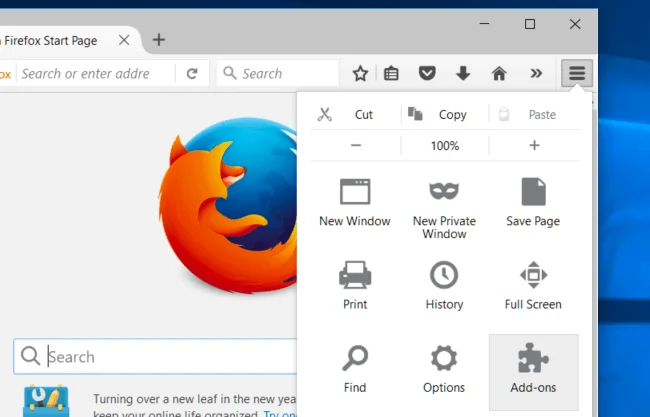Enter Full Screen mode
Viewport: 650px width, 417px height.
533,275
